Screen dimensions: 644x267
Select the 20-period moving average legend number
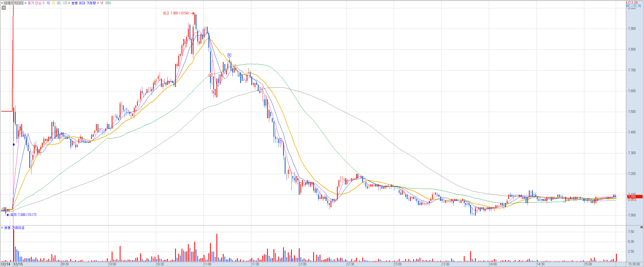point(53,3)
